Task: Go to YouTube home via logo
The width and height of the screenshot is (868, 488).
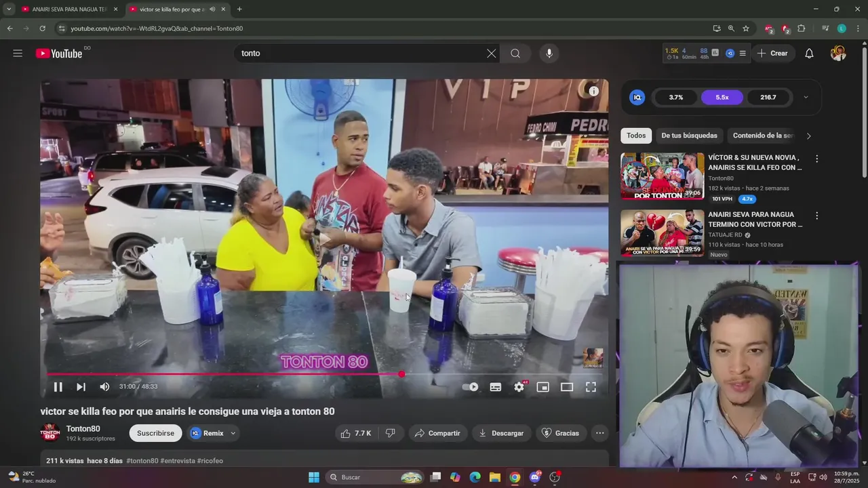Action: [x=59, y=54]
